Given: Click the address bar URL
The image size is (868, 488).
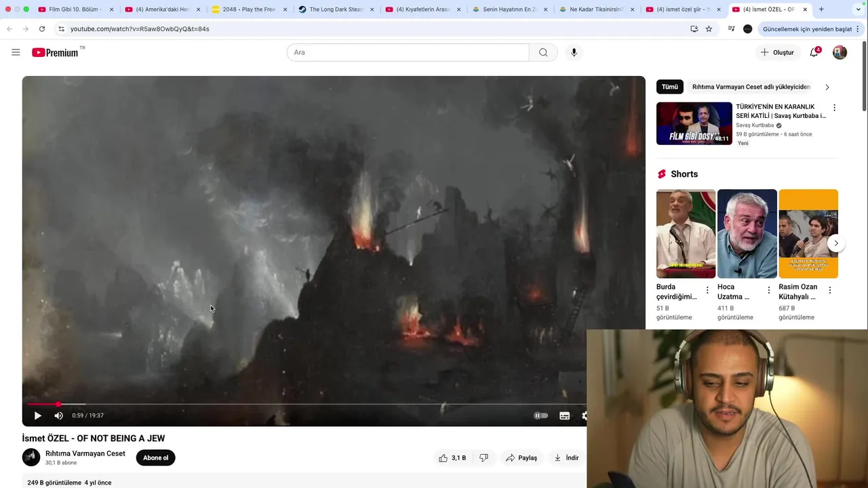Looking at the screenshot, I should [140, 29].
